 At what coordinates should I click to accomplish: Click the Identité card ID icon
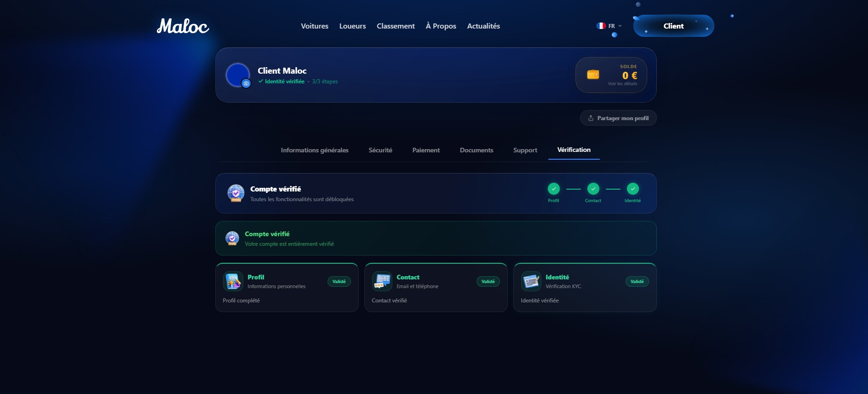coord(531,281)
